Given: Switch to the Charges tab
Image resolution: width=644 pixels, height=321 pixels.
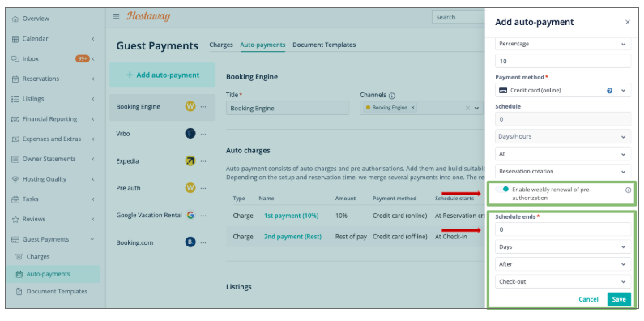Looking at the screenshot, I should click(x=221, y=45).
